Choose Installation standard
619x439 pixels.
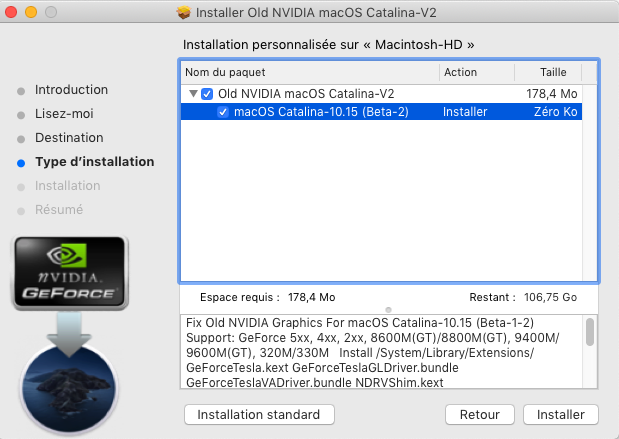click(259, 415)
